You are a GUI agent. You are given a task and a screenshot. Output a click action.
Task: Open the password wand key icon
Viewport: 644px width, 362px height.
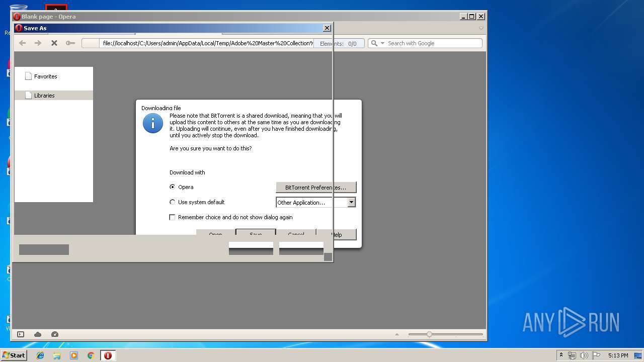70,43
